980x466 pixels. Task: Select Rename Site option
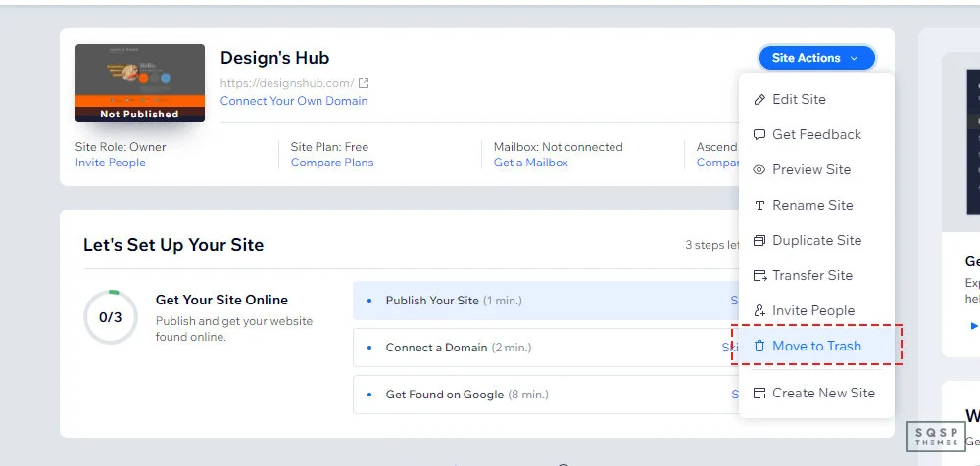816,205
